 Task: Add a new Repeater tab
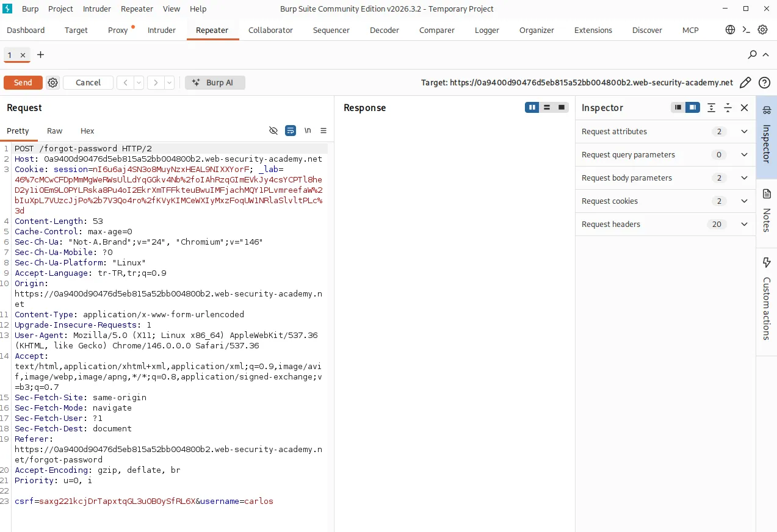pyautogui.click(x=41, y=55)
